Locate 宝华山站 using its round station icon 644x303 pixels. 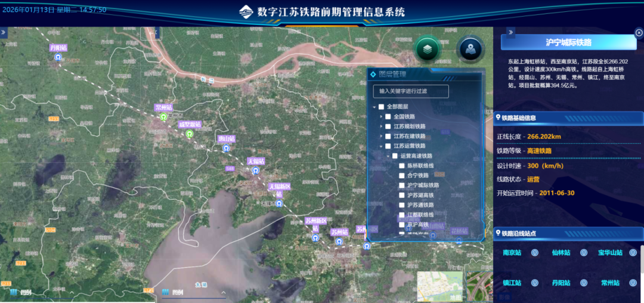click(633, 253)
